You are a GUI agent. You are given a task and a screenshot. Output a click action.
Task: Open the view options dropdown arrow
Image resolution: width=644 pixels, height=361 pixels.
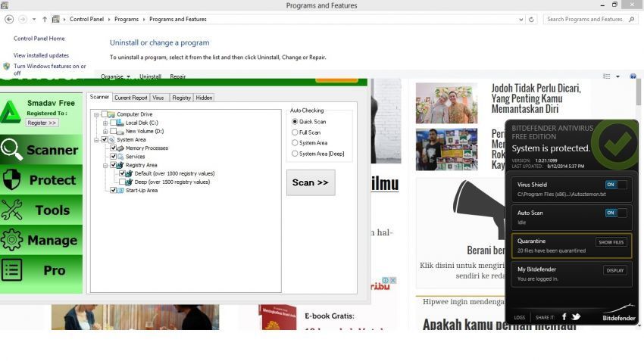(617, 76)
